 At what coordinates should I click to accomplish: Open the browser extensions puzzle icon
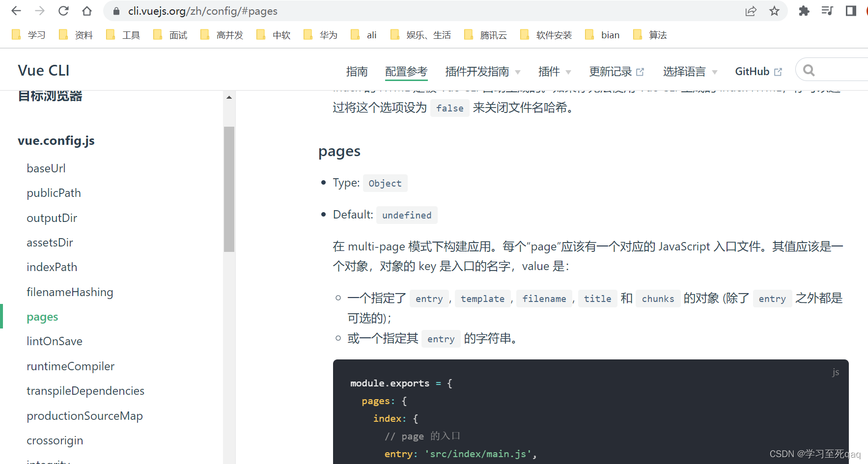pyautogui.click(x=804, y=11)
